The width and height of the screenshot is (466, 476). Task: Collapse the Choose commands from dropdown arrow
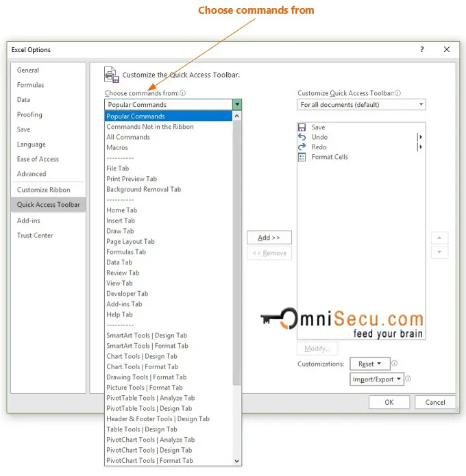[x=237, y=104]
